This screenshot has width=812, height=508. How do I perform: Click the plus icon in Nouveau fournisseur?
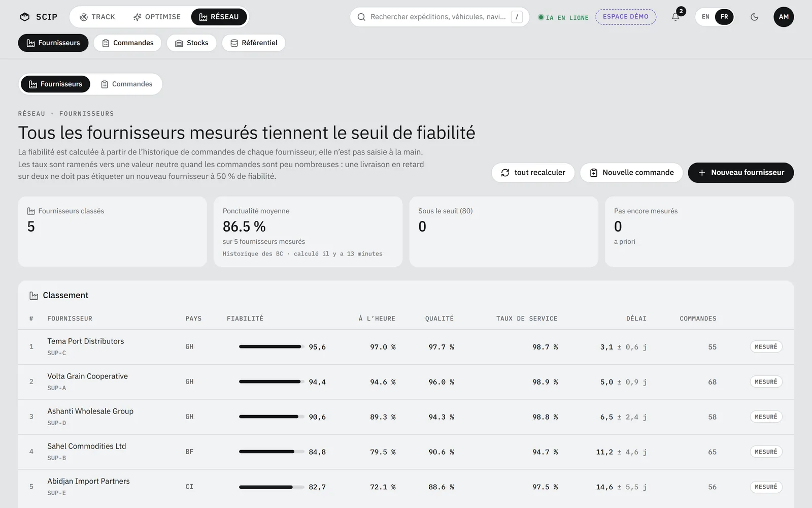click(x=702, y=173)
